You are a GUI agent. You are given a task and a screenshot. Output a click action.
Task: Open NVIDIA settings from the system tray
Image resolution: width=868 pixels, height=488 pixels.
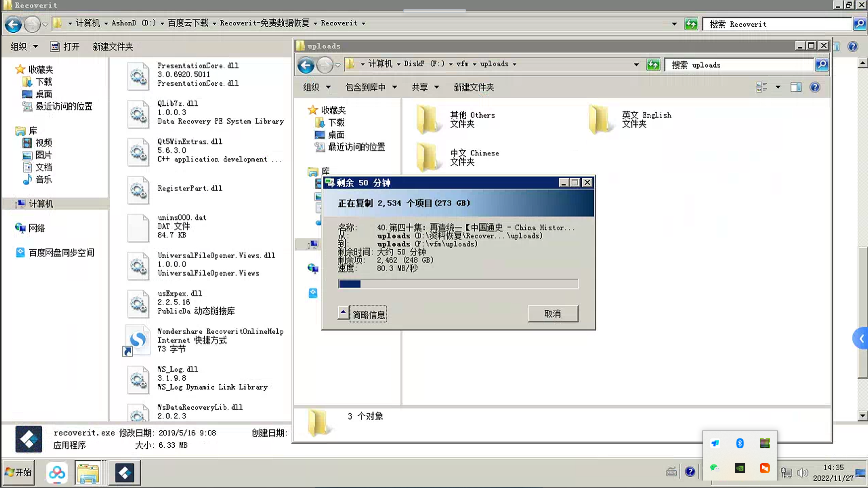point(740,467)
